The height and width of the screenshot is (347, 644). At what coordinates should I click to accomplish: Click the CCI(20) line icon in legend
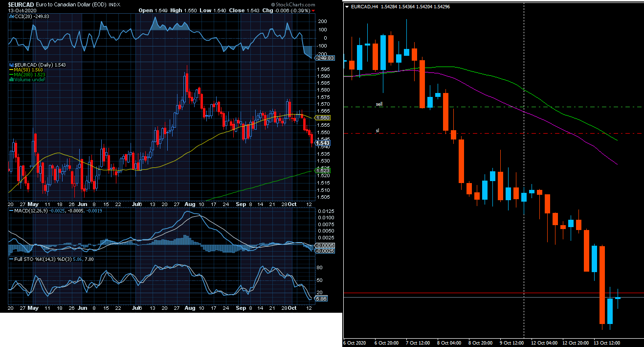coord(11,16)
